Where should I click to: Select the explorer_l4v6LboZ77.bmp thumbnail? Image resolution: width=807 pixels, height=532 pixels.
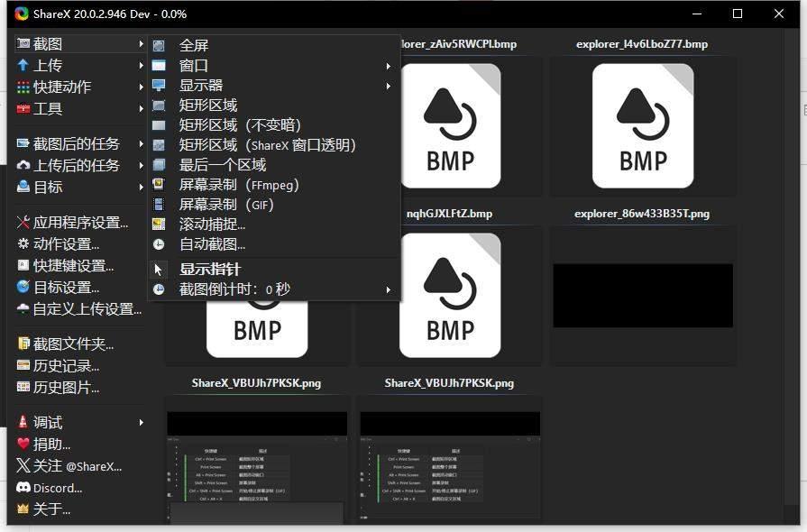click(643, 126)
